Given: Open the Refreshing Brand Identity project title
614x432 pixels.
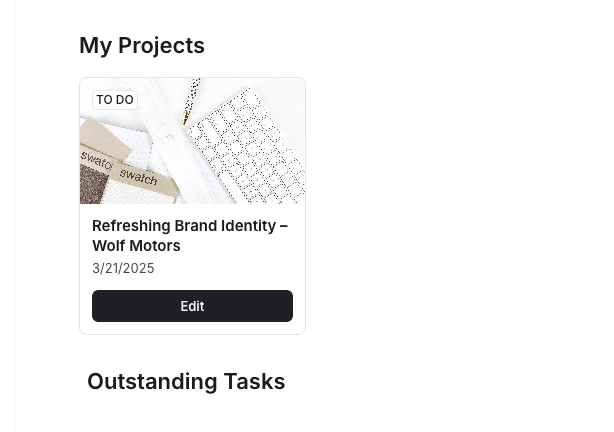Looking at the screenshot, I should (190, 236).
